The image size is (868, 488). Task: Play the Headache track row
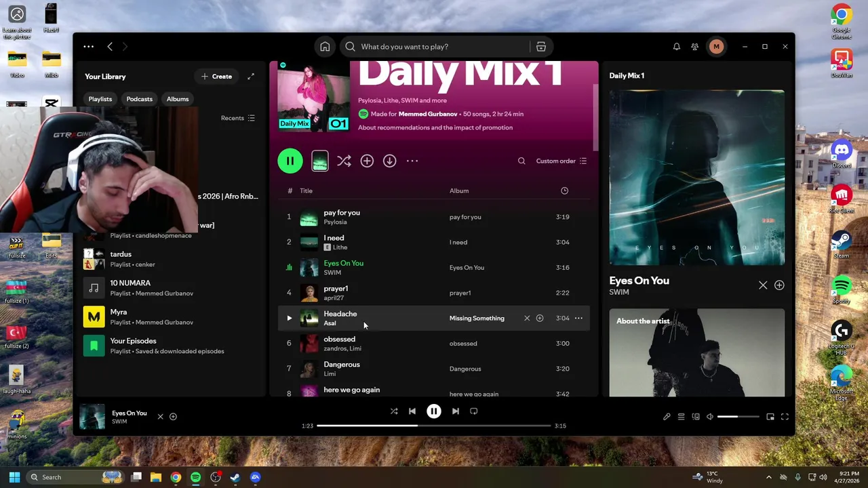tap(289, 318)
